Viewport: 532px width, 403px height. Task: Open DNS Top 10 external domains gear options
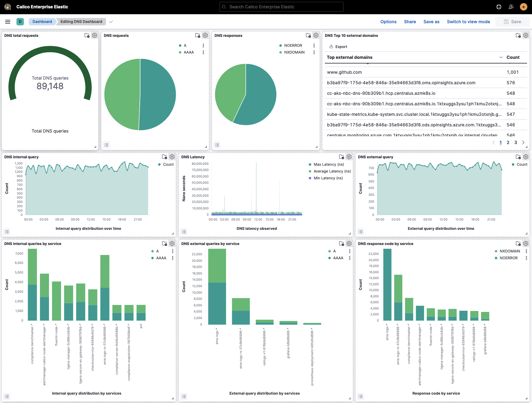(x=526, y=35)
